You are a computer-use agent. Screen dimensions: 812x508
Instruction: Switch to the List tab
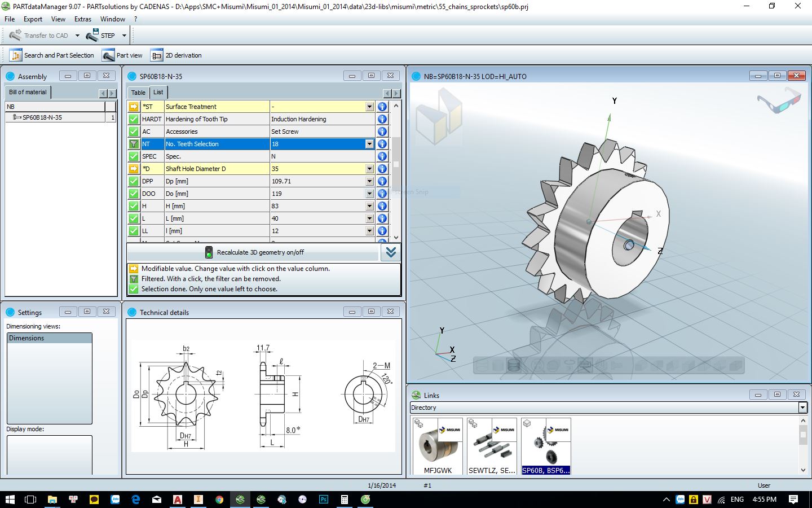[x=158, y=92]
